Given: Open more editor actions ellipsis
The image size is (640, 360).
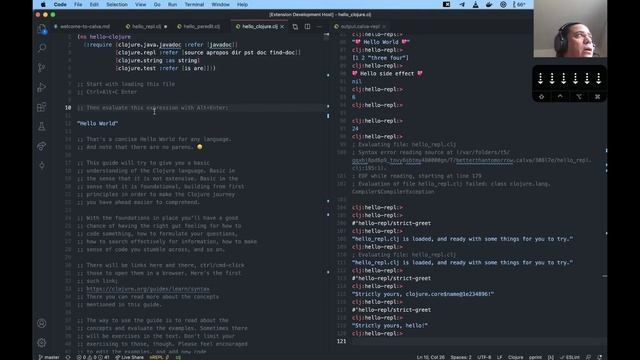Looking at the screenshot, I should pyautogui.click(x=319, y=27).
